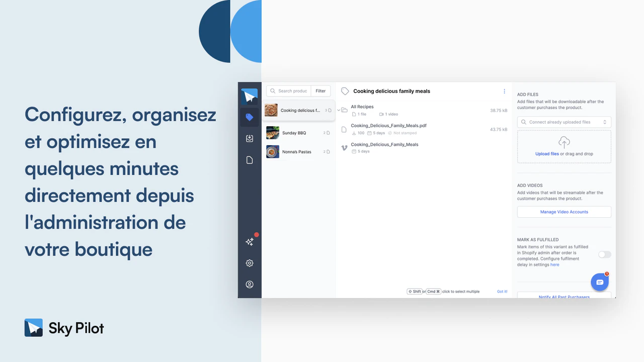Click the Cooking delicious family meals heading

(x=391, y=91)
